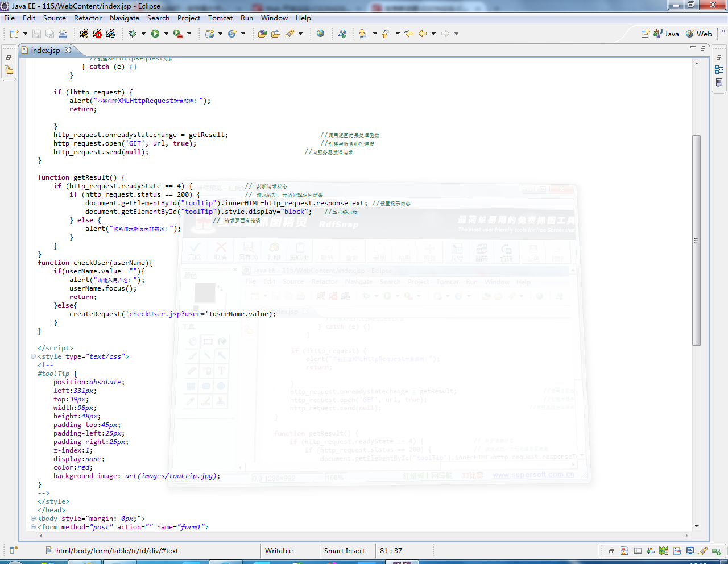Click the New Servlet icon
This screenshot has height=564, width=728.
[x=232, y=34]
